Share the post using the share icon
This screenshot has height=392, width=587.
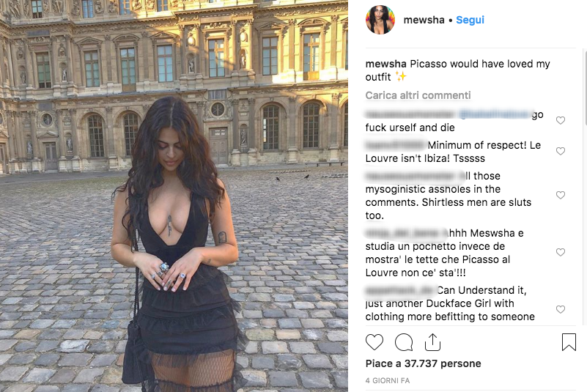(432, 342)
